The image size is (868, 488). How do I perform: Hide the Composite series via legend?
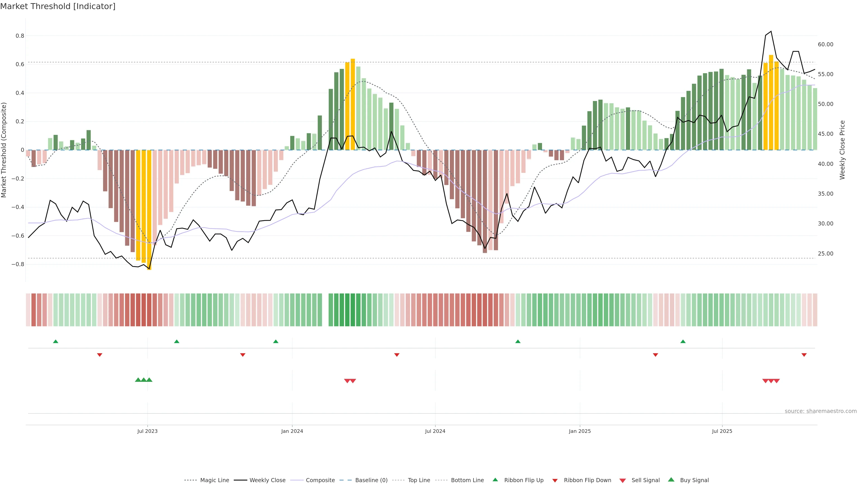[320, 480]
